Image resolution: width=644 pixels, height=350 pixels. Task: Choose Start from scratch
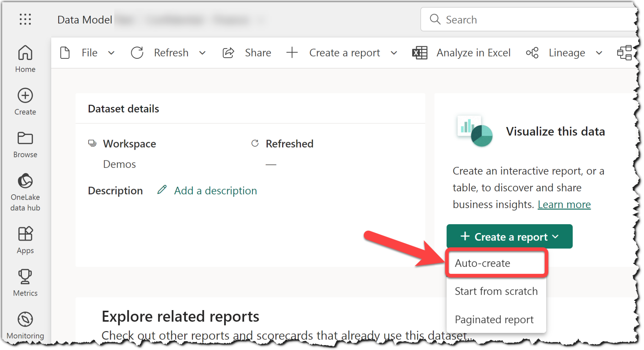tap(496, 291)
